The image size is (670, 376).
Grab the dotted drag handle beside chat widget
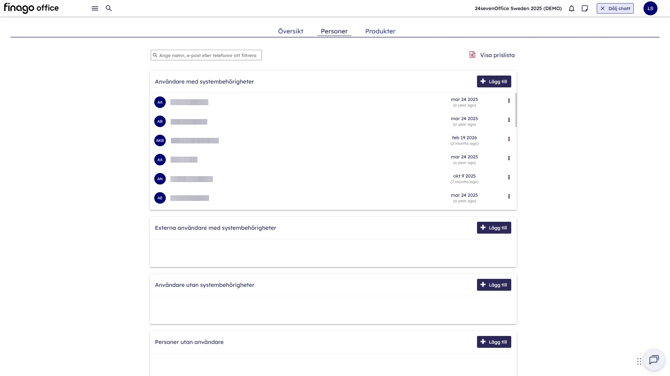(639, 361)
